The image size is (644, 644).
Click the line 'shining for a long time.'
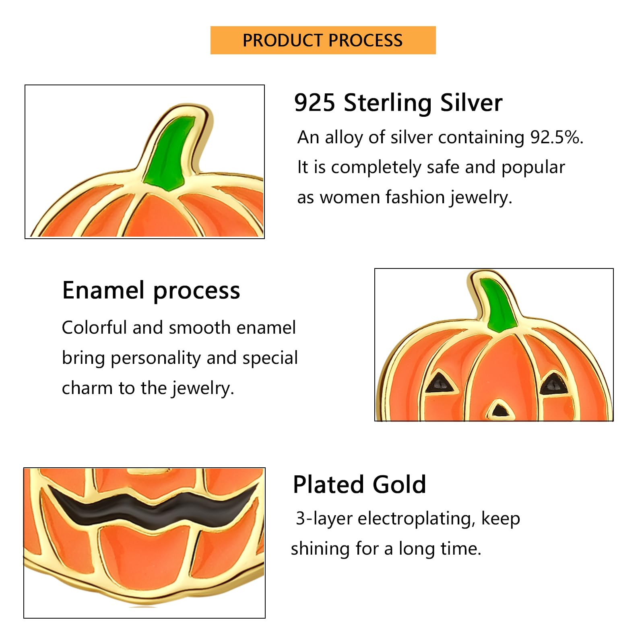click(386, 549)
